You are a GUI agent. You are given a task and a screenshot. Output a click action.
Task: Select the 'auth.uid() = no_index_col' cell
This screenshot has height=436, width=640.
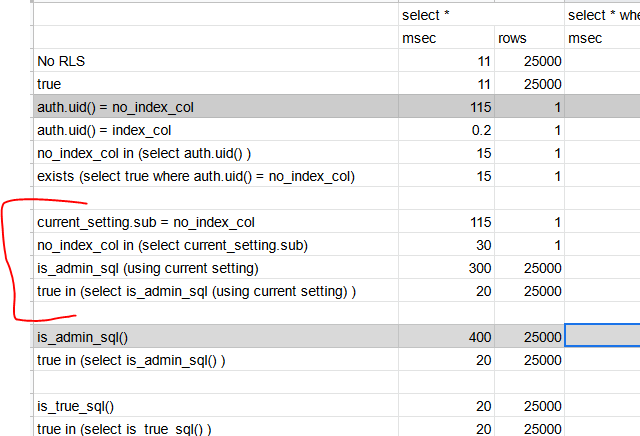click(216, 107)
